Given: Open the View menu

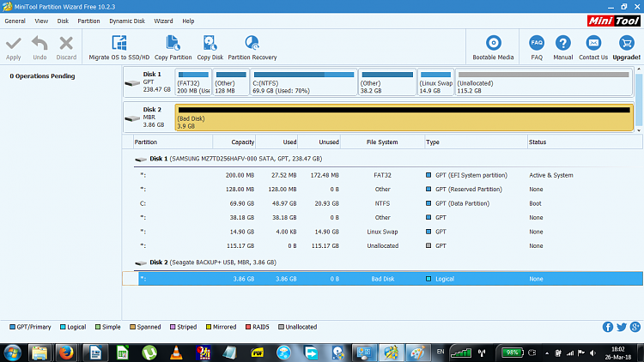Looking at the screenshot, I should coord(41,21).
